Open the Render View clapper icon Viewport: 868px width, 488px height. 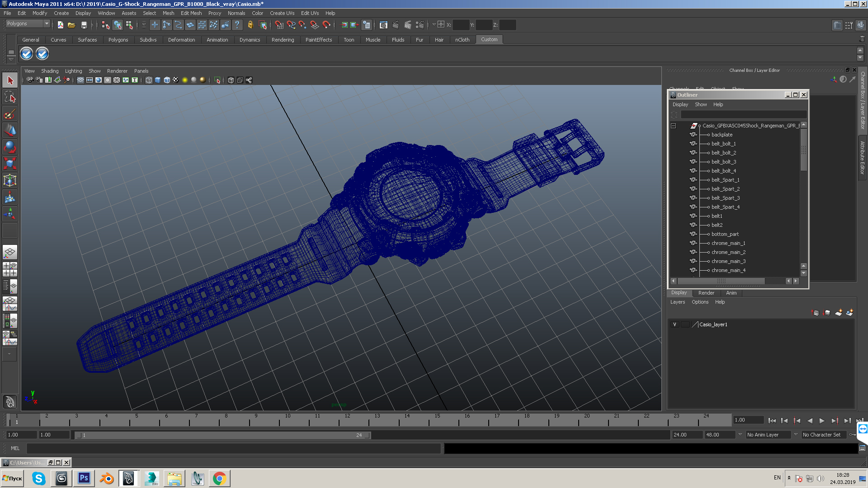click(383, 25)
